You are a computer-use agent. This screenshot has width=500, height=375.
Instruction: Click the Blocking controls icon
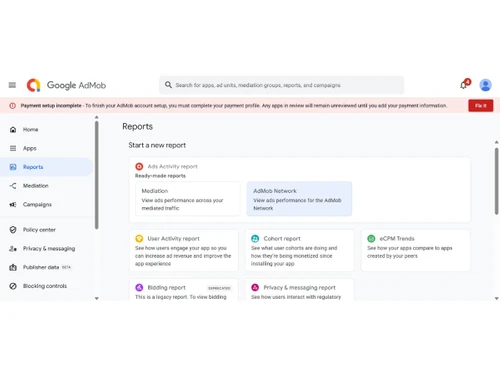pos(13,286)
